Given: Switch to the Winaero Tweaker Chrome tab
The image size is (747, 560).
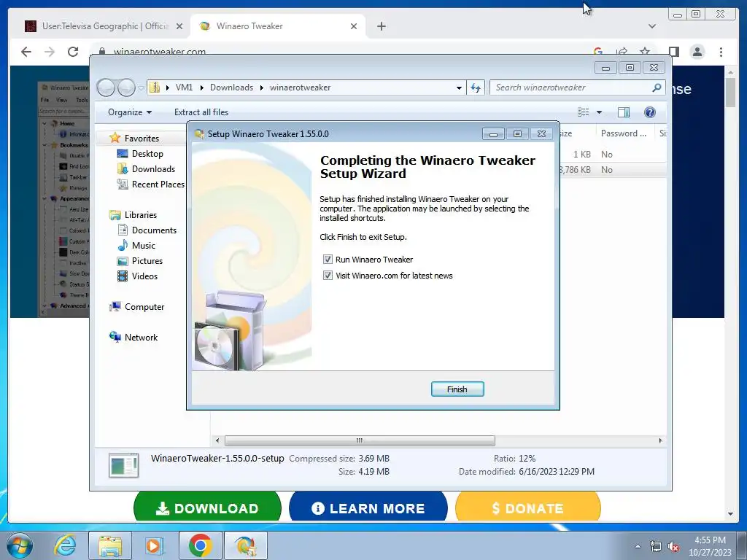Looking at the screenshot, I should [x=276, y=26].
